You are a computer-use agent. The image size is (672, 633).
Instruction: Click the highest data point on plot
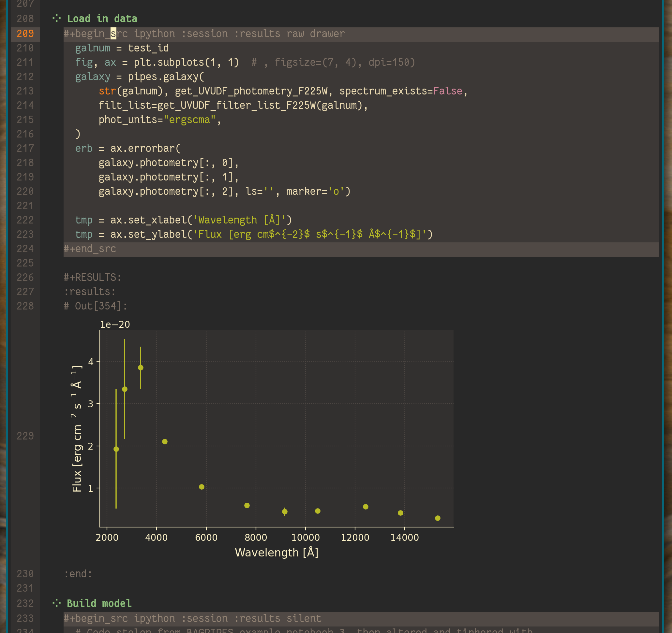141,368
